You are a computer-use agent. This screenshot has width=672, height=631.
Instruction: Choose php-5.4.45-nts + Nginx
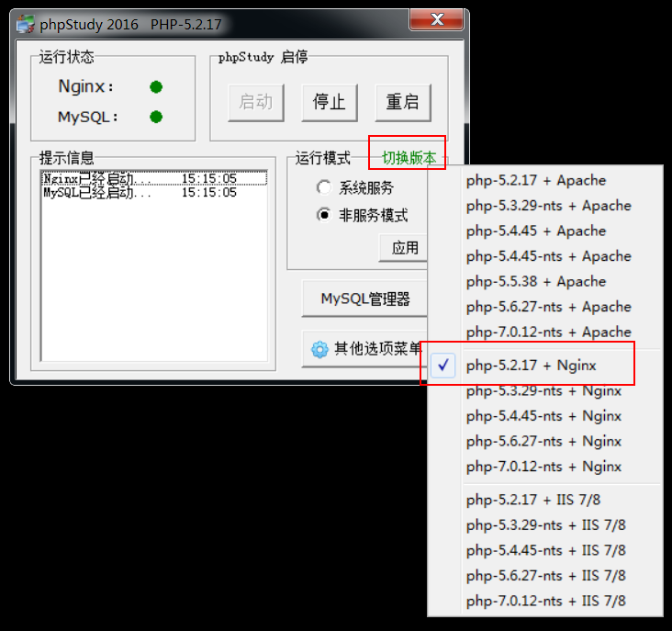point(545,416)
